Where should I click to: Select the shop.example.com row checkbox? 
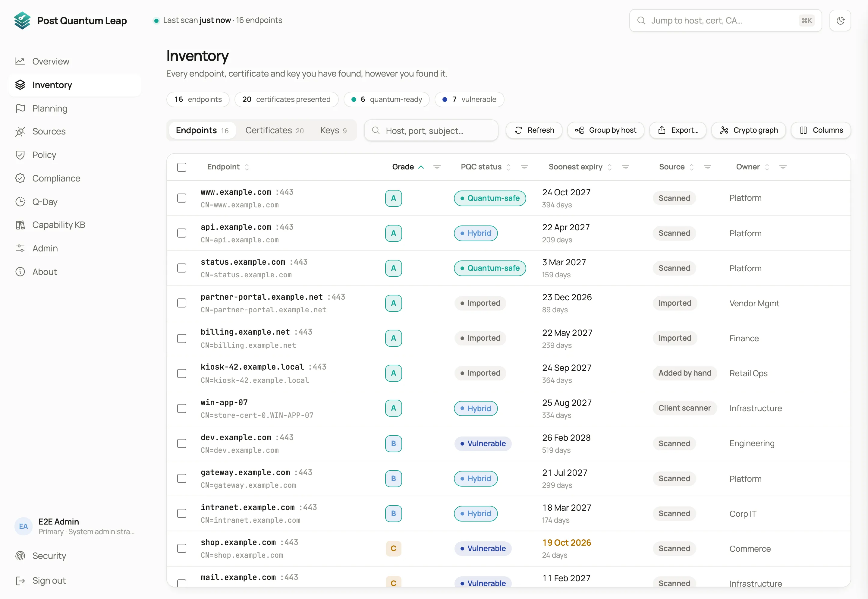click(181, 548)
